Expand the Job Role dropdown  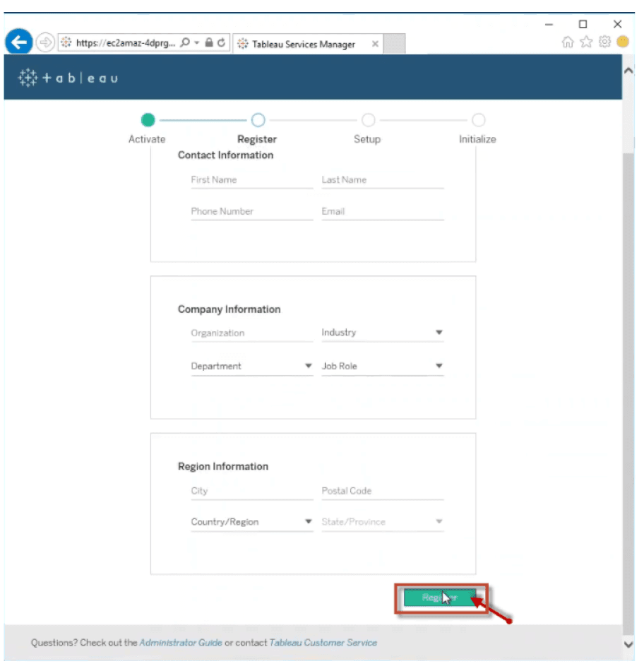pos(382,366)
